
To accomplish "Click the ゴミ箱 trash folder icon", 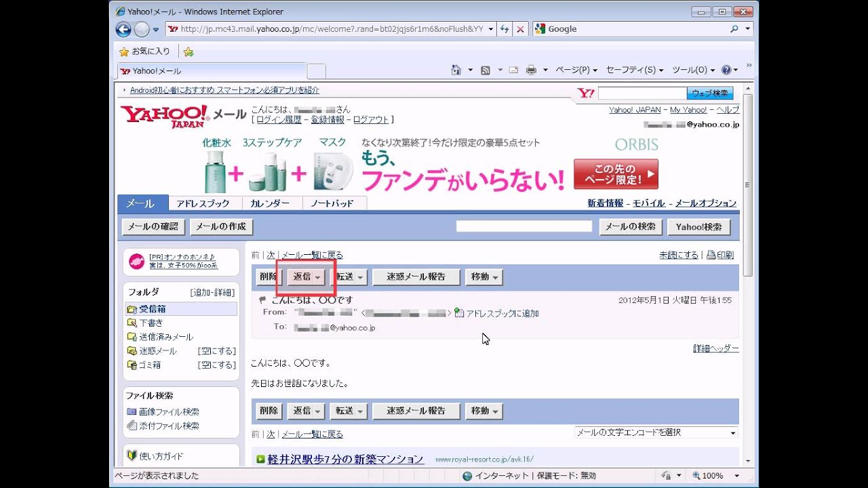I will coord(132,365).
